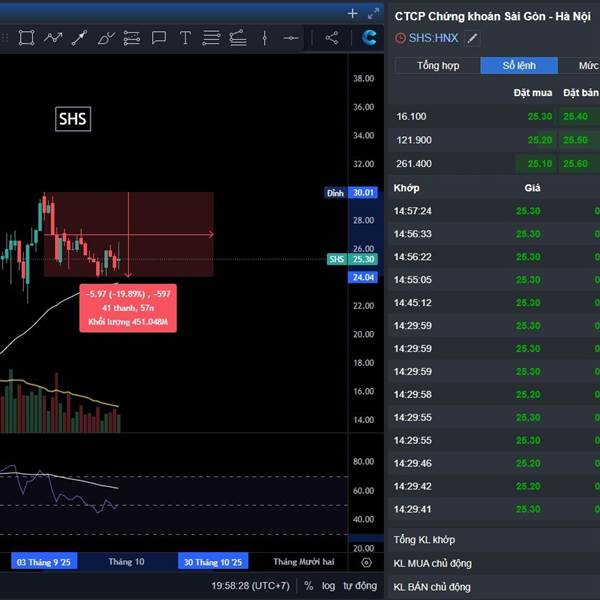Select the trend line tool
Screen dimensions: 600x600
80,38
